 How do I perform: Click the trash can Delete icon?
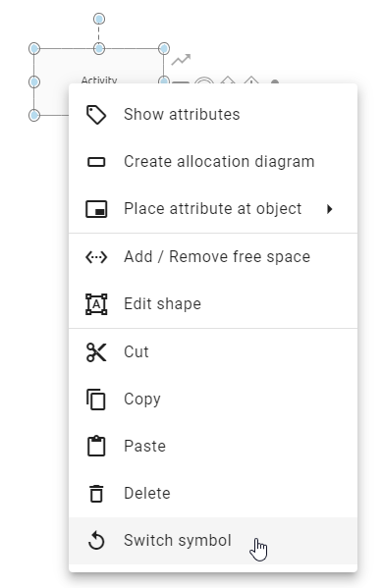coord(96,494)
